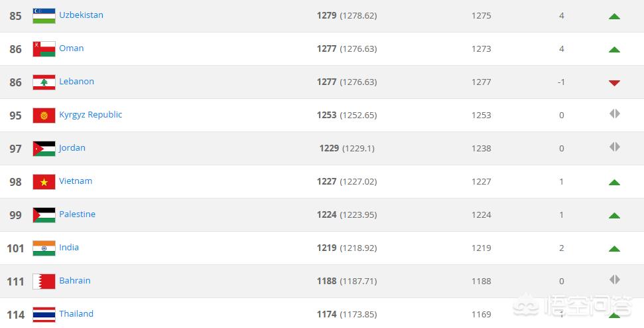Viewport: 644px width, 328px height.
Task: Click the Thailand flag icon
Action: tap(44, 315)
